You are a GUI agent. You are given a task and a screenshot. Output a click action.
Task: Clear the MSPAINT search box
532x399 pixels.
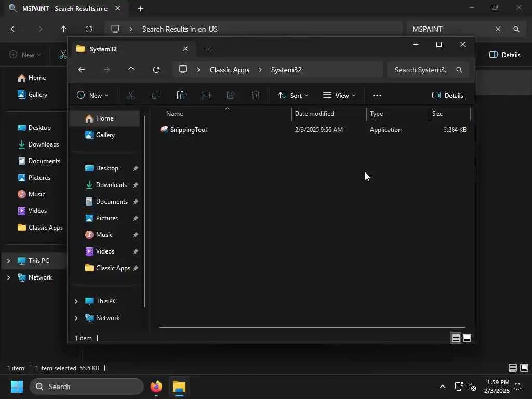point(498,29)
